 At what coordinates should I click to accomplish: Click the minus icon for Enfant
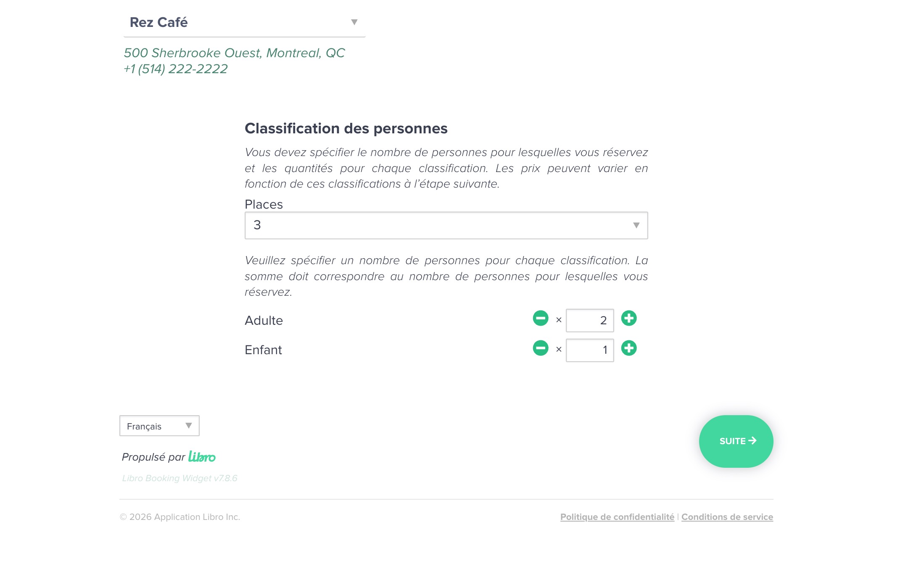point(541,348)
